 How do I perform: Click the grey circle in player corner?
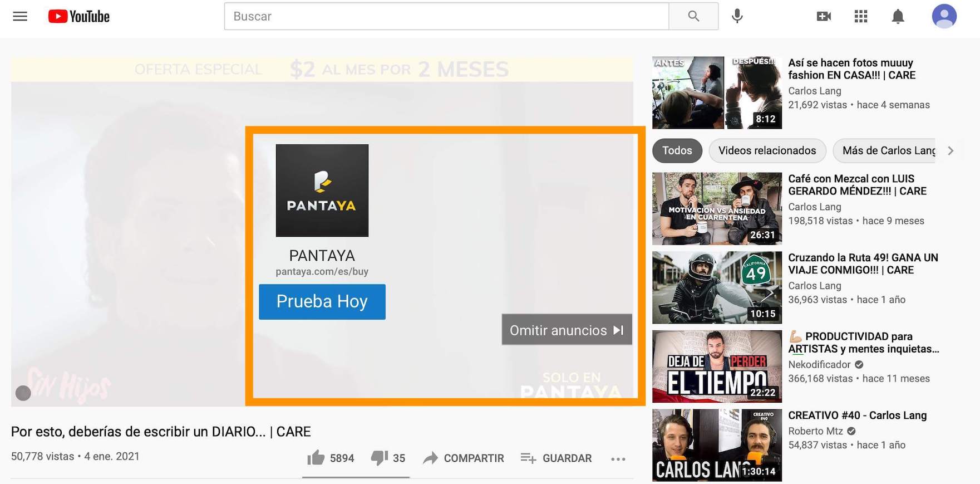coord(23,393)
